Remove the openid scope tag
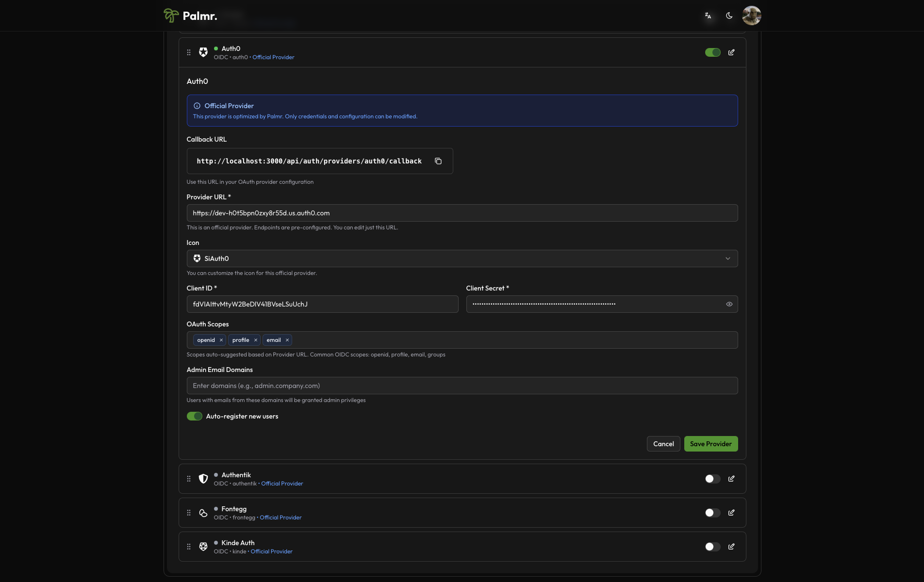This screenshot has width=924, height=582. (x=221, y=340)
